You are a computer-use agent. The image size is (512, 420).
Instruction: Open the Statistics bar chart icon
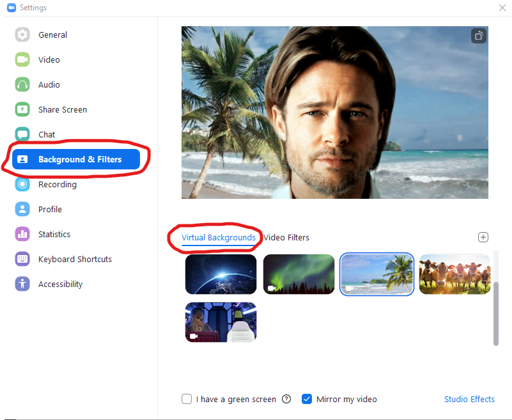(x=22, y=234)
